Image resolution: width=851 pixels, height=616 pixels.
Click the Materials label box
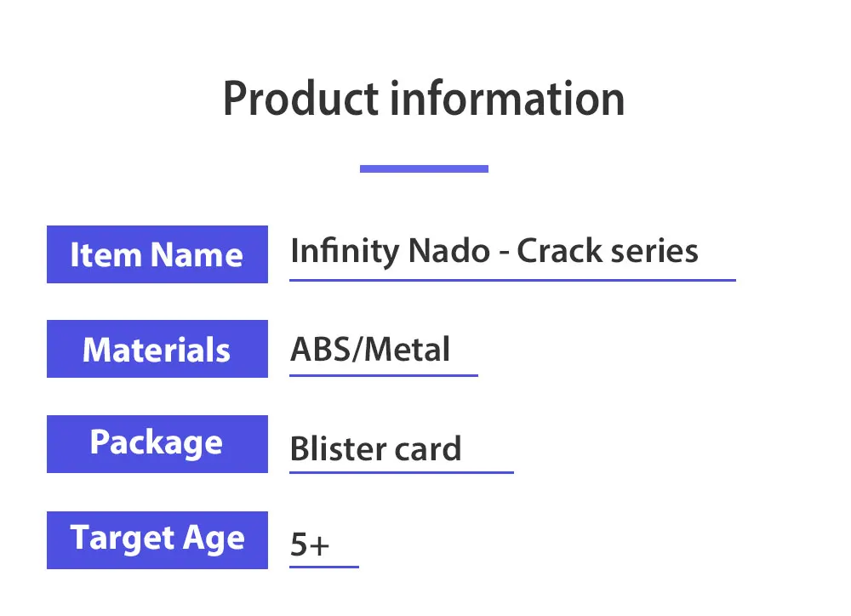157,349
